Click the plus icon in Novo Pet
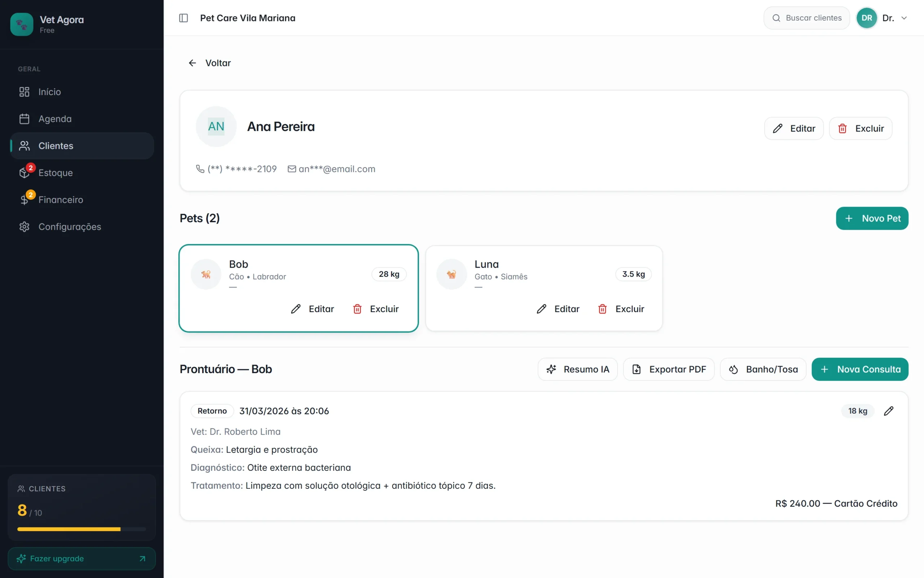 (x=849, y=218)
